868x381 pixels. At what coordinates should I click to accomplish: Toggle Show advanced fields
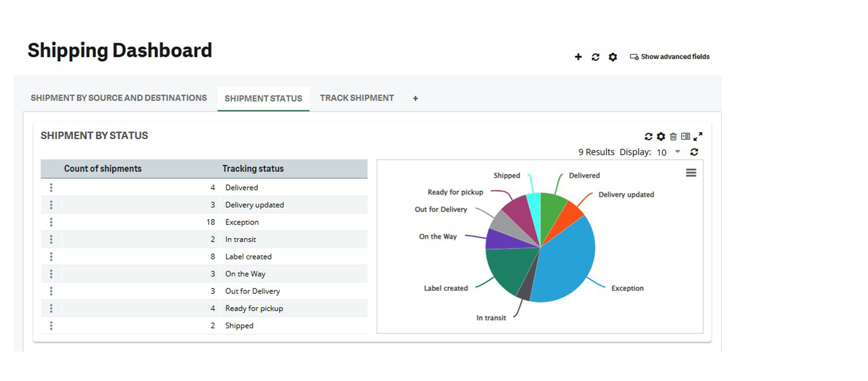[670, 57]
